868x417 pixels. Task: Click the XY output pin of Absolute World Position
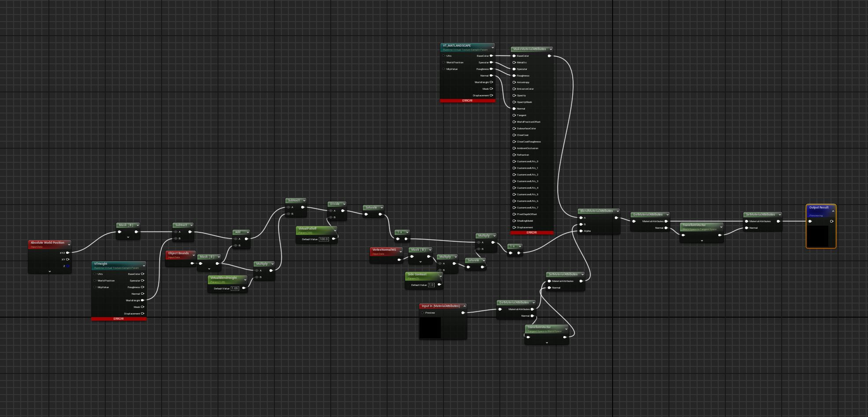(x=67, y=259)
